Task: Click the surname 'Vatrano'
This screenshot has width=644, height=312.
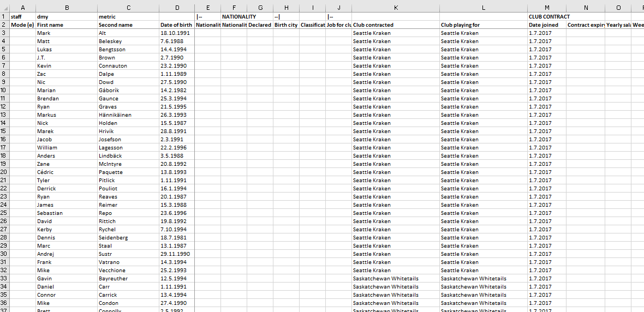Action: (x=109, y=262)
